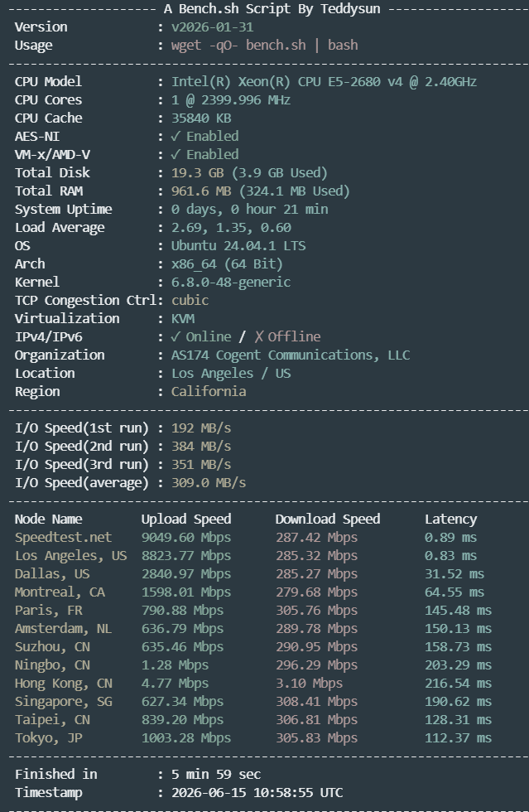The image size is (529, 812).
Task: Click the I/O Speed average value
Action: [209, 482]
